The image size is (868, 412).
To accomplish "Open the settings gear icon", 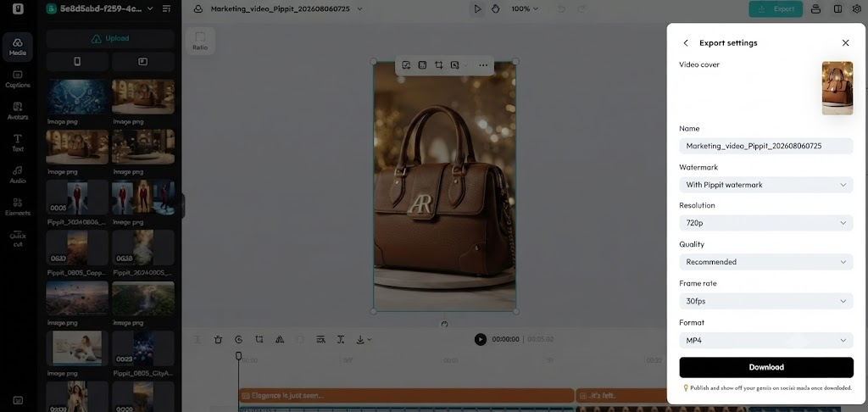I will 857,8.
